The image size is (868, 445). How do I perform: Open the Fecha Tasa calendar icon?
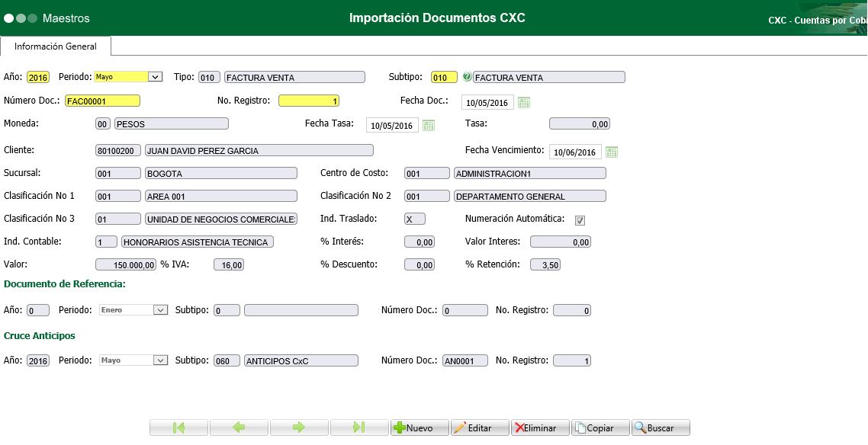pyautogui.click(x=429, y=126)
